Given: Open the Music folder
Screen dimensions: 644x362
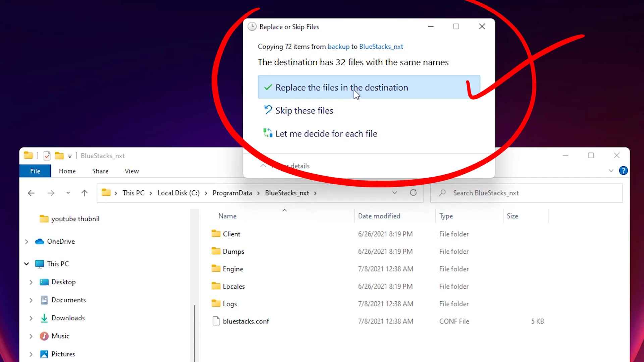Looking at the screenshot, I should tap(60, 336).
